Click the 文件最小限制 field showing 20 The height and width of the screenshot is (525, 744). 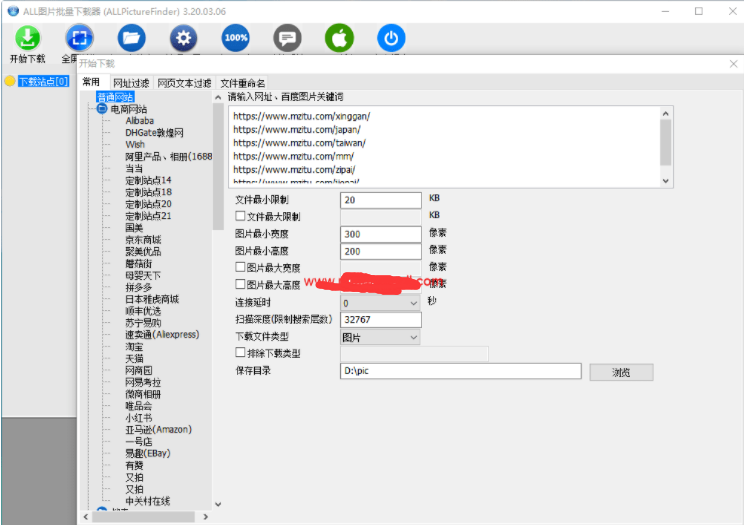tap(381, 200)
